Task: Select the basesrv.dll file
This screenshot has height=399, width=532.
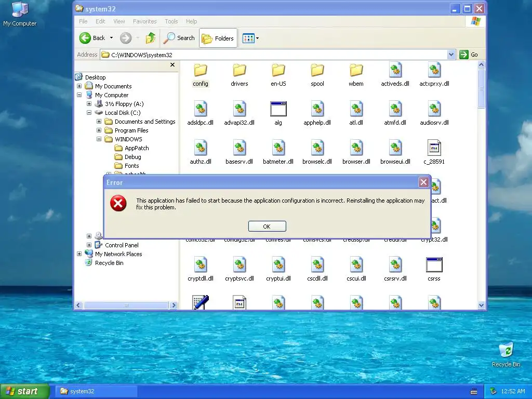Action: pos(240,153)
